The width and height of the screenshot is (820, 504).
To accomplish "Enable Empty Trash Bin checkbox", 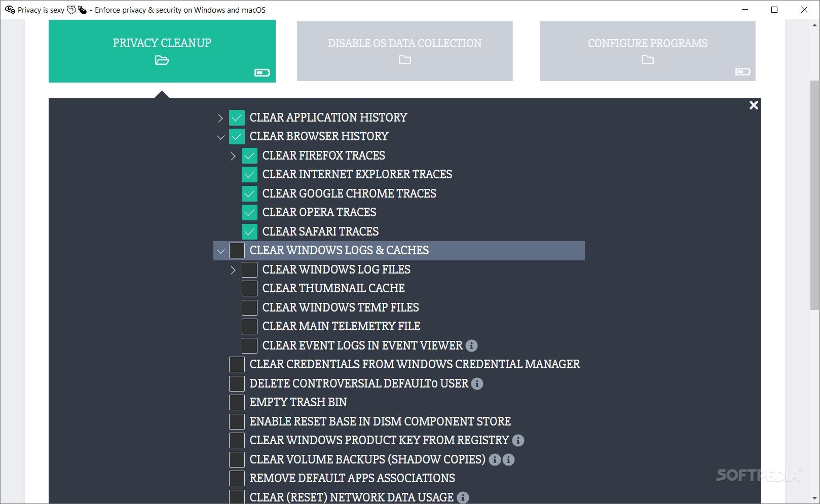I will [x=237, y=402].
